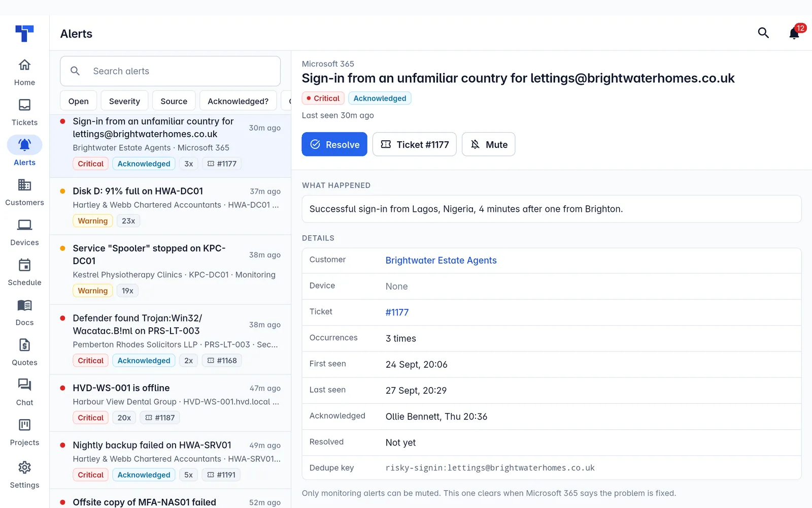Viewport: 812px width, 508px height.
Task: Open Quotes from the sidebar
Action: click(24, 353)
